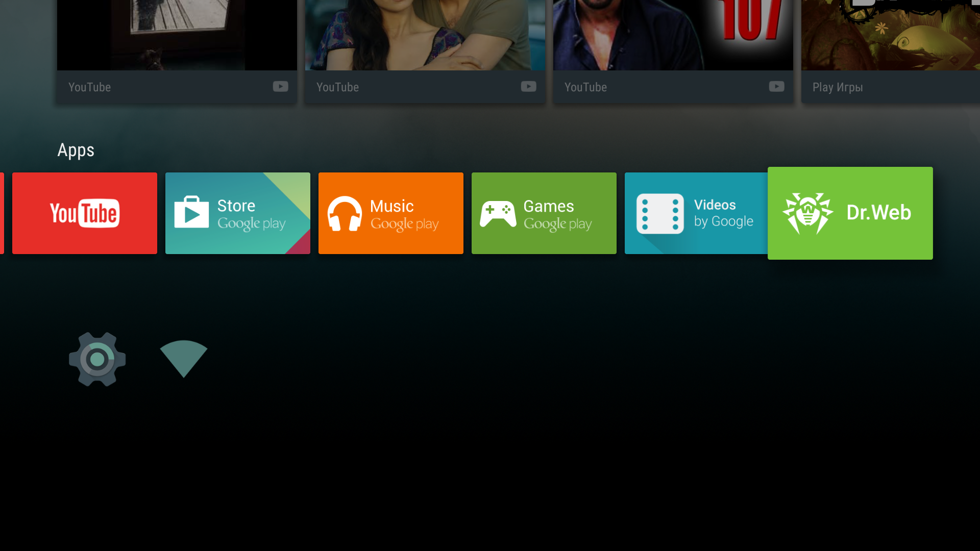The height and width of the screenshot is (551, 980).
Task: Open Settings gear icon
Action: 97,359
